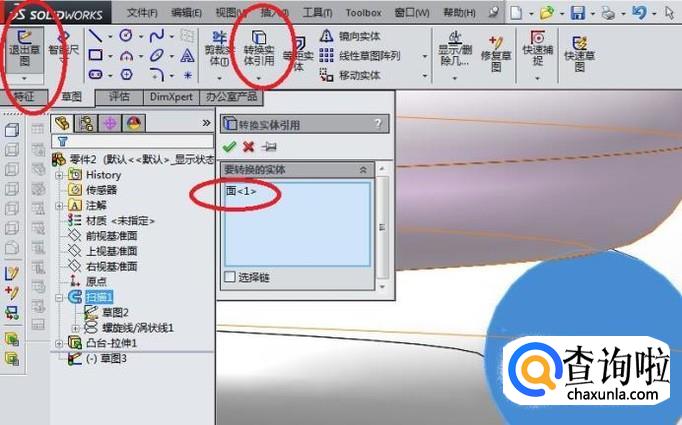Viewport: 682px width, 425px height.
Task: Select the Point sketch tool
Action: (187, 75)
